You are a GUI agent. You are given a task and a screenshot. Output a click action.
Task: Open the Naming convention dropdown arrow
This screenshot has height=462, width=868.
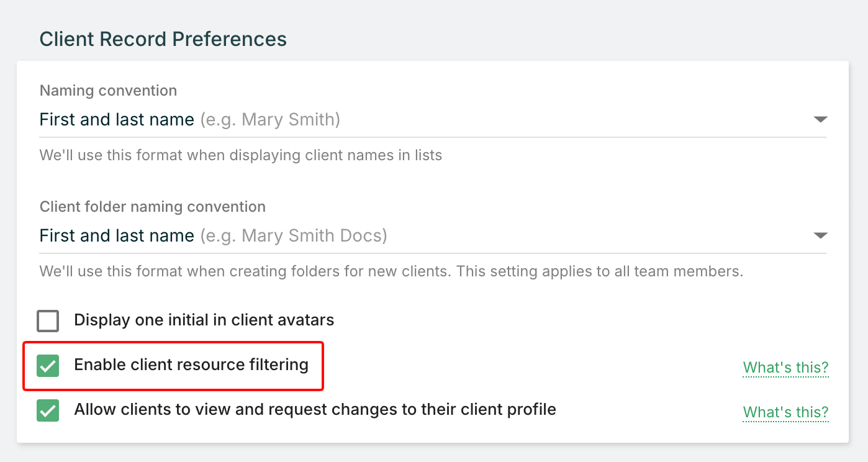[820, 119]
